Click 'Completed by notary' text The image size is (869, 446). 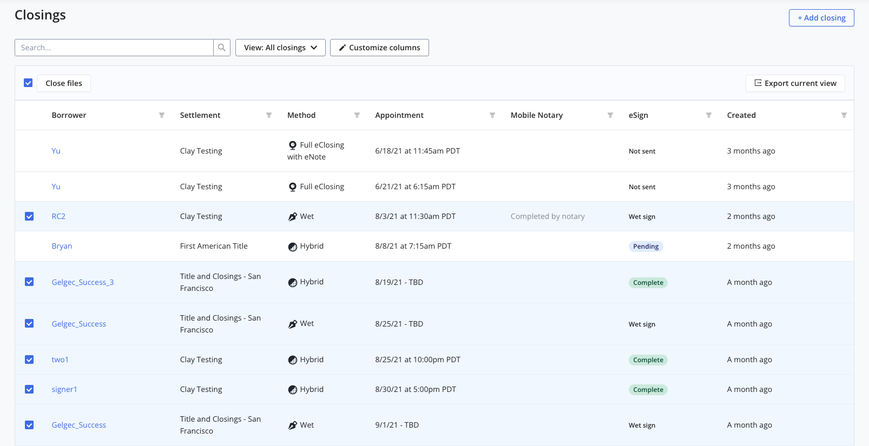click(x=548, y=217)
